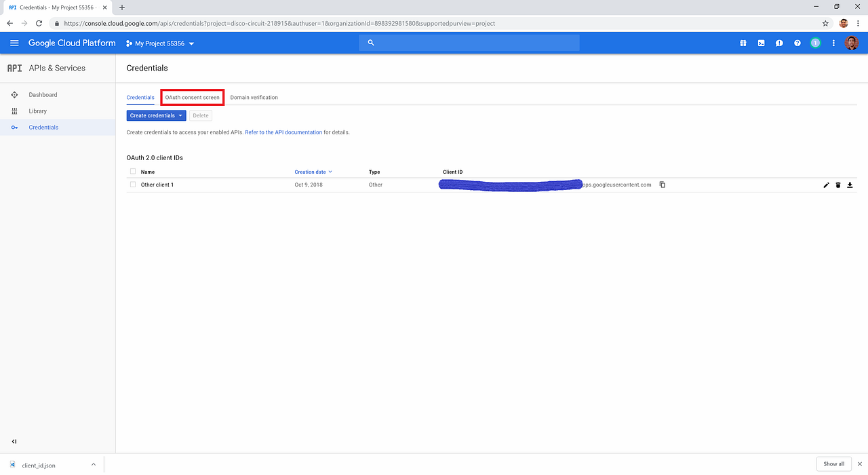Expand the client_id.json download entry
This screenshot has height=475, width=868.
coord(94,464)
